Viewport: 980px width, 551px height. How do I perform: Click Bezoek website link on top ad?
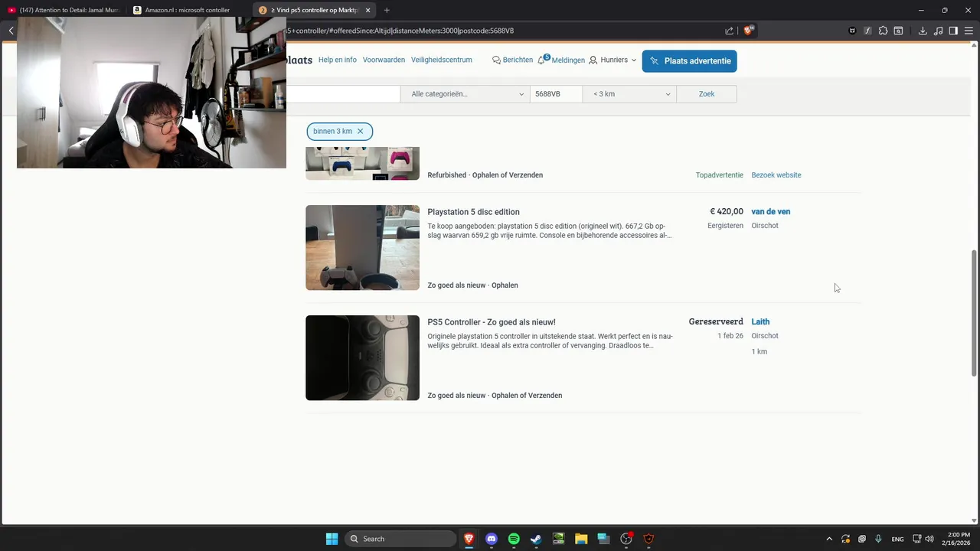(776, 175)
